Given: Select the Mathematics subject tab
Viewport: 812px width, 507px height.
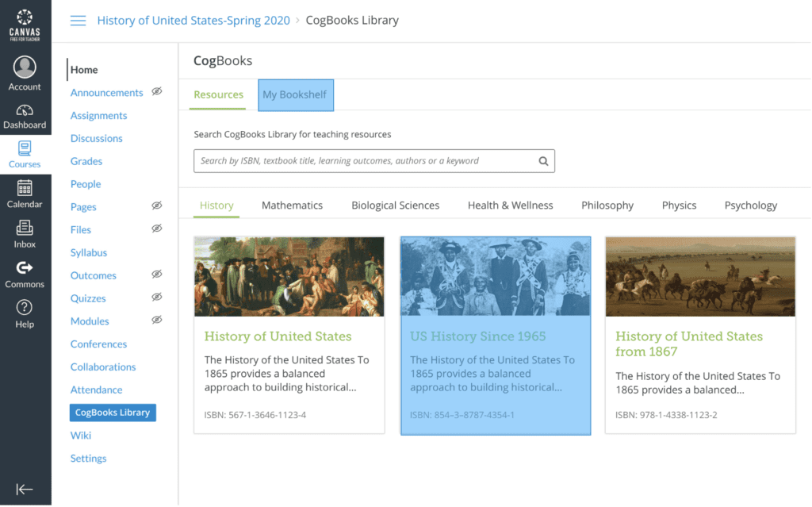Looking at the screenshot, I should 292,205.
